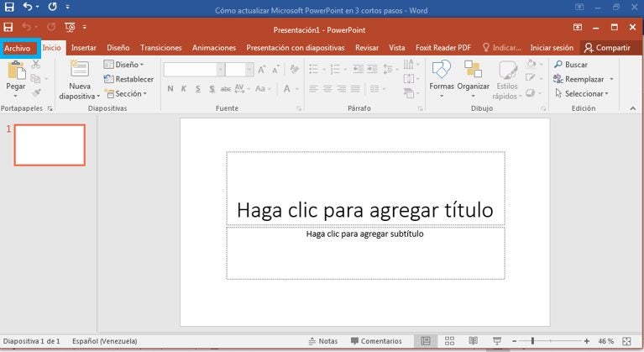Screen dimensions: 644x352
Task: Toggle center text alignment
Action: [327, 89]
